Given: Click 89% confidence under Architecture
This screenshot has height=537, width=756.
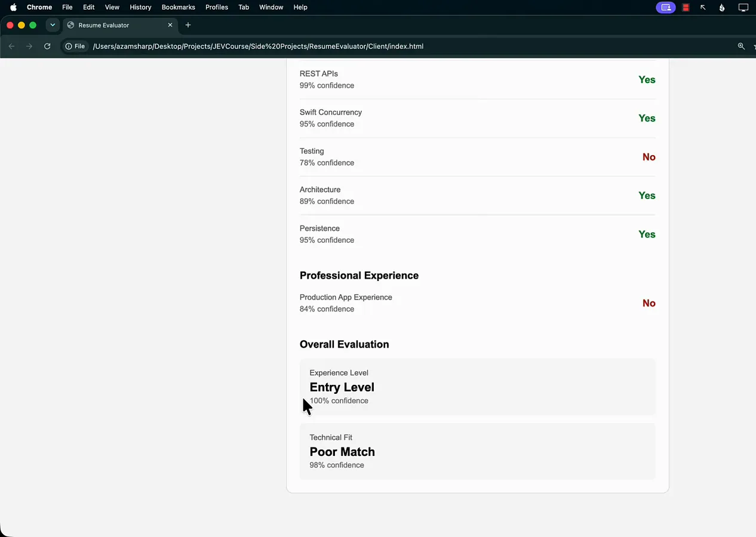Looking at the screenshot, I should [327, 201].
